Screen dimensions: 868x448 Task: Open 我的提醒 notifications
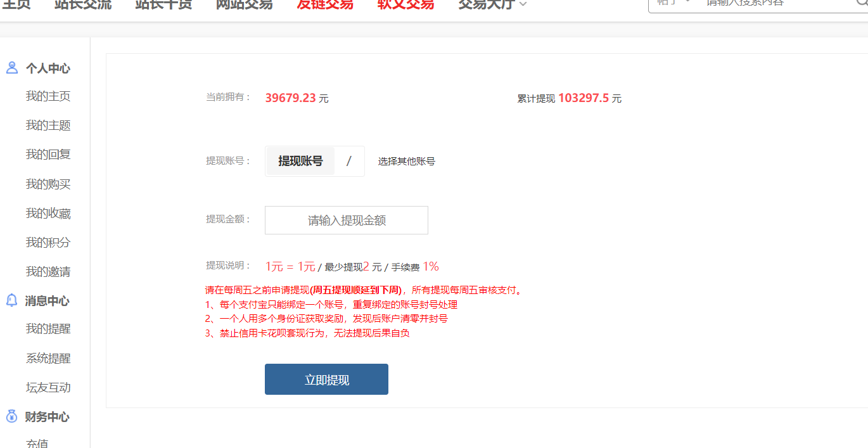[x=48, y=329]
